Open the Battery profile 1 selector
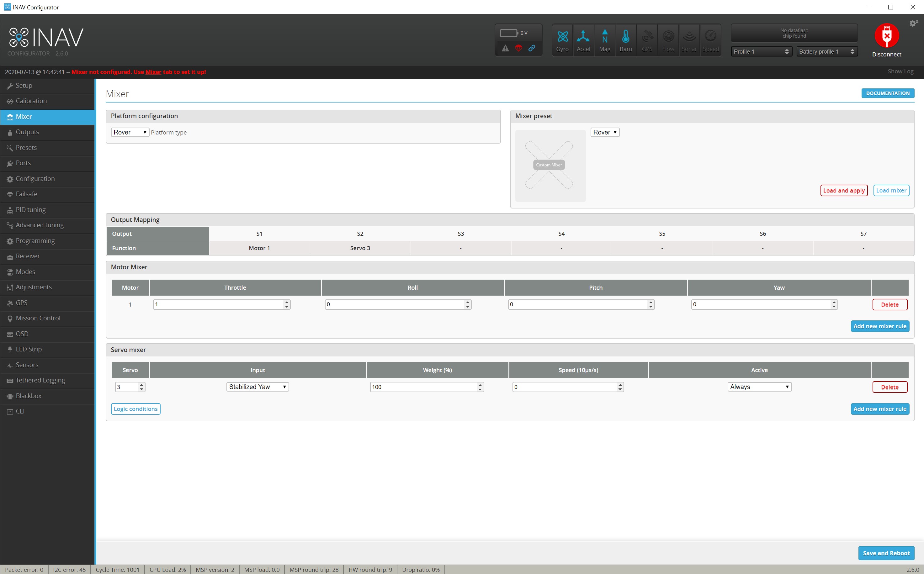Viewport: 924px width, 574px height. click(x=826, y=52)
